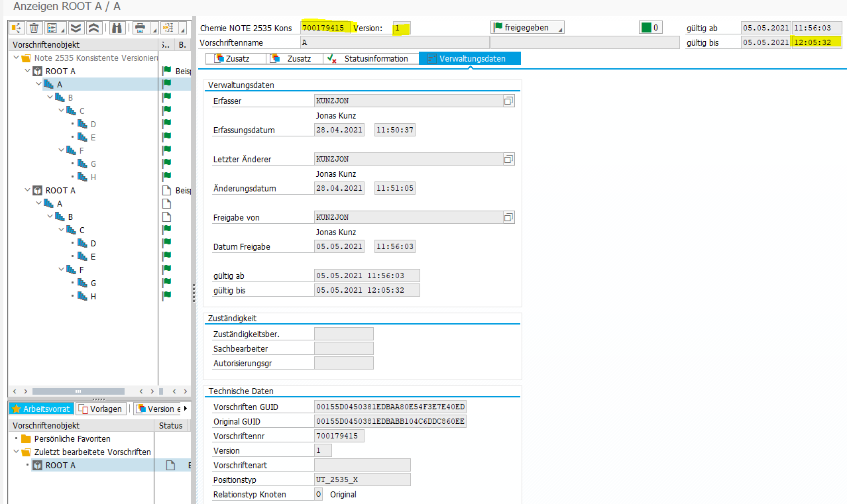Click the binoculars search icon
This screenshot has width=847, height=504.
point(117,28)
